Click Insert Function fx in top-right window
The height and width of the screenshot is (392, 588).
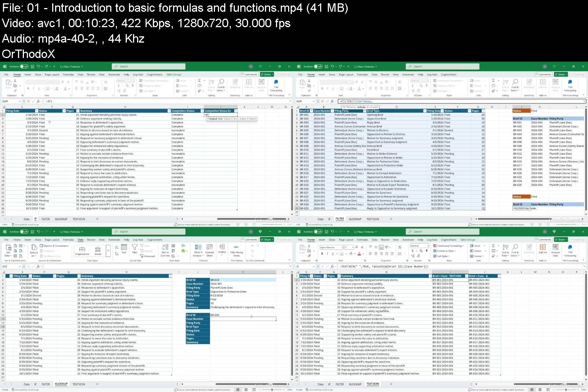pos(332,101)
